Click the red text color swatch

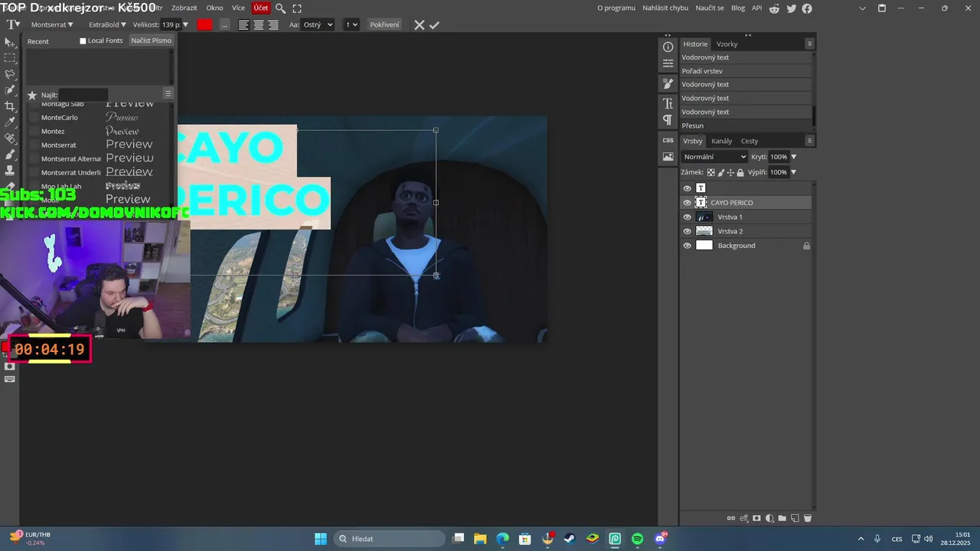tap(204, 24)
